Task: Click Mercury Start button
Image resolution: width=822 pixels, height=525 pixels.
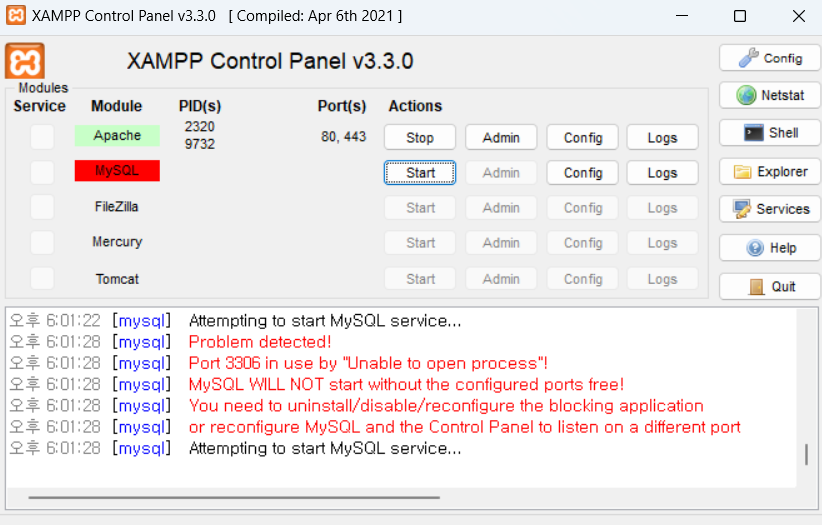Action: 420,243
